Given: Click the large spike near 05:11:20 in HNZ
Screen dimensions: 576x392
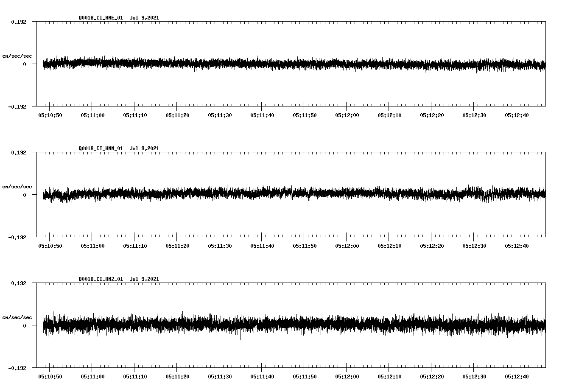Looking at the screenshot, I should coord(182,313).
